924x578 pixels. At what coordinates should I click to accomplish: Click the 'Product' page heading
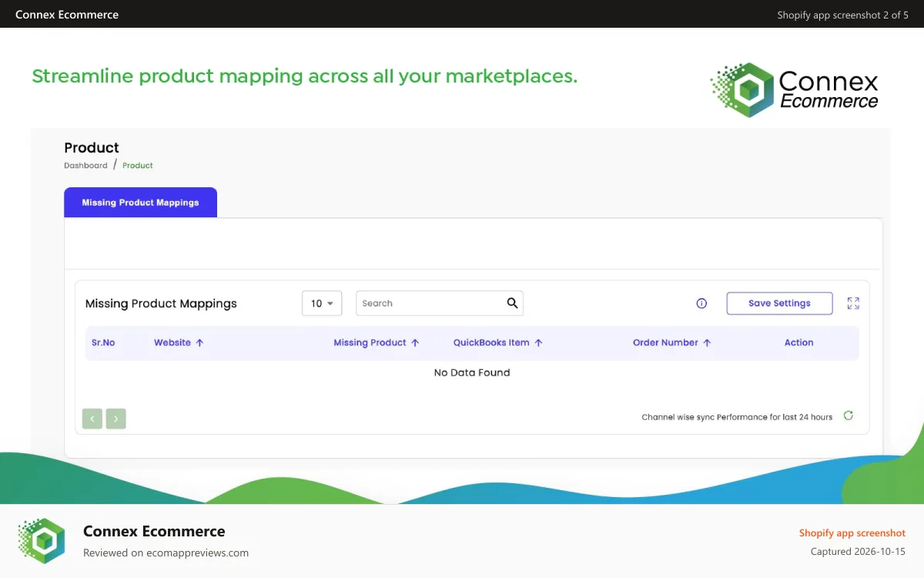[92, 148]
